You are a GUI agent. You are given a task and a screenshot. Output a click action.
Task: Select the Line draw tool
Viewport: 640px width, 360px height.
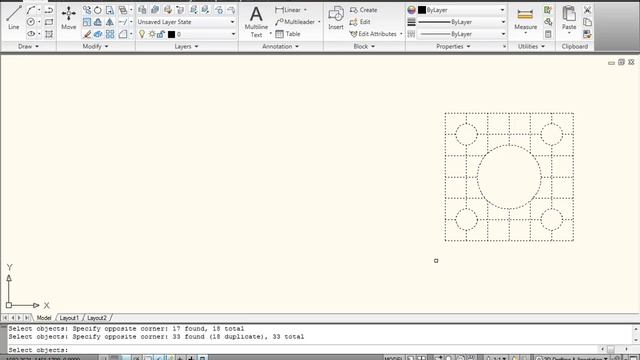click(x=13, y=18)
